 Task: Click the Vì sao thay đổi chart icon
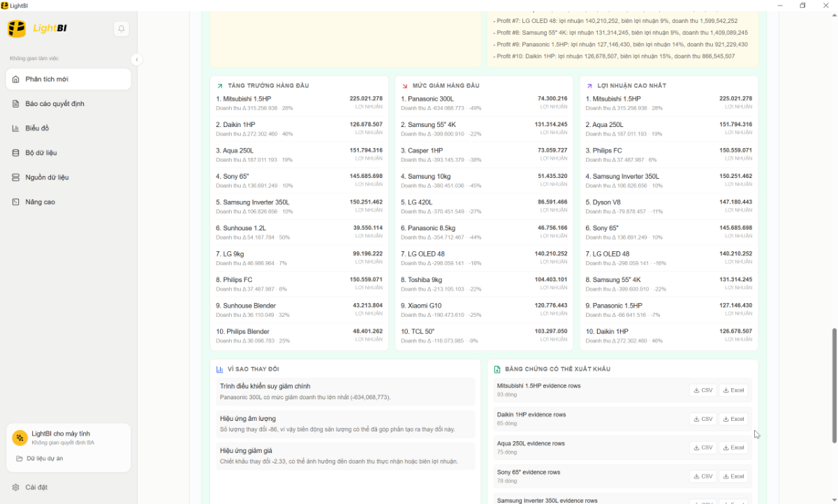[x=220, y=369]
